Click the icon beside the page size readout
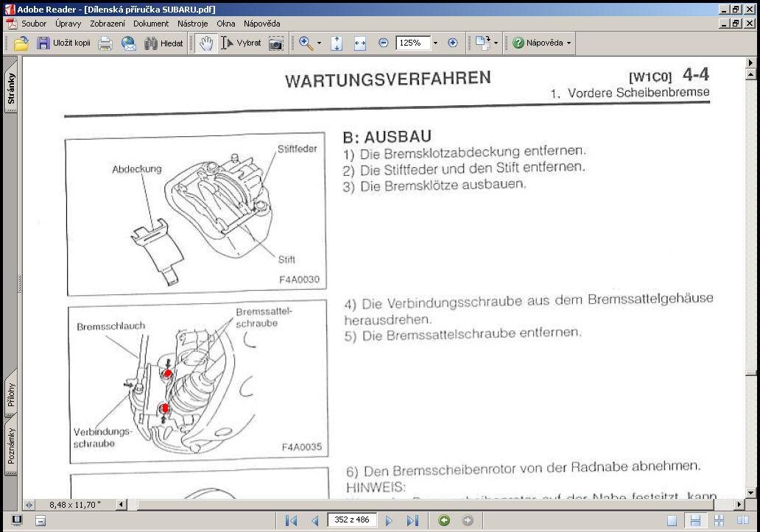760x532 pixels. (x=29, y=505)
